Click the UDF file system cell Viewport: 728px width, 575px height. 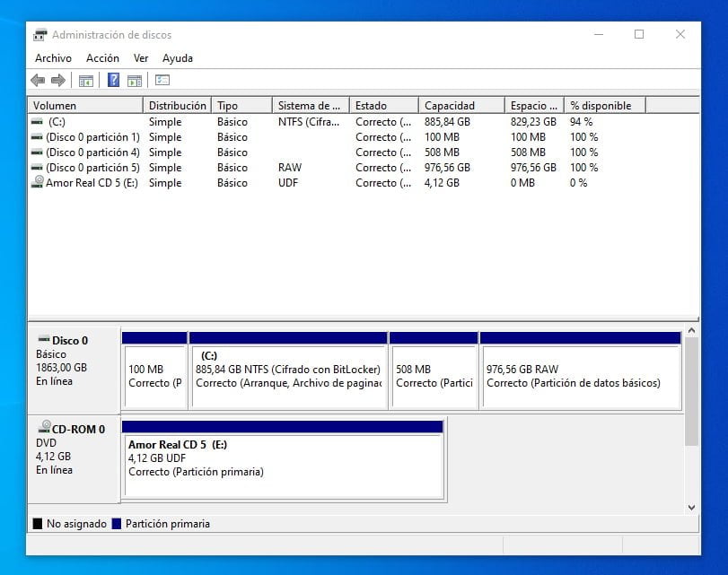[288, 183]
